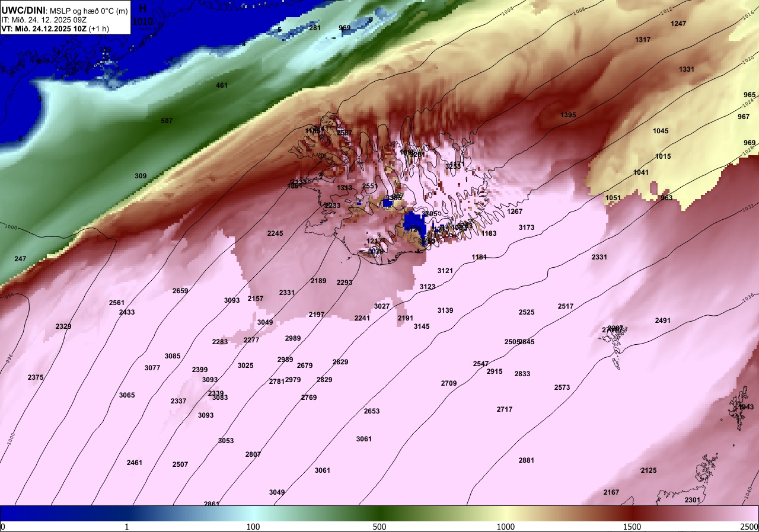Click the valid time line 'VT: Mið. 24.12.2025 10Z'
Viewport: 759px width, 532px height.
44,28
